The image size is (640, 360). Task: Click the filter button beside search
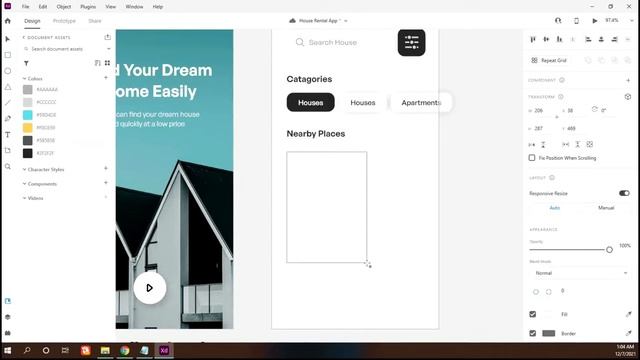point(411,42)
